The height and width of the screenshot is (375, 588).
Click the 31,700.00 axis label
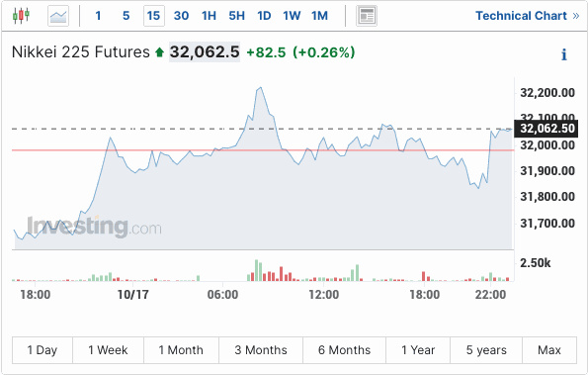pos(547,224)
